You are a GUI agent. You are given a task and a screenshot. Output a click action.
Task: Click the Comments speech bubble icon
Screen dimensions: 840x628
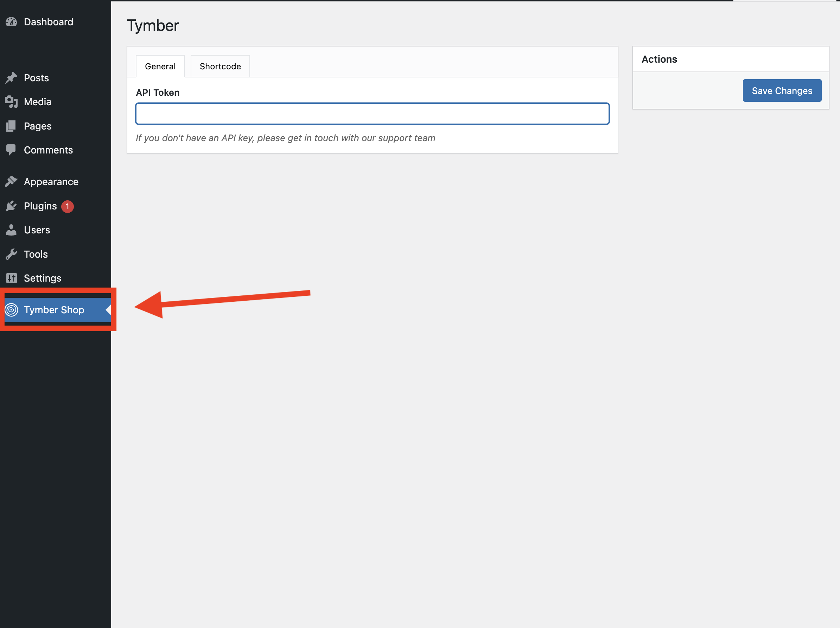(11, 150)
